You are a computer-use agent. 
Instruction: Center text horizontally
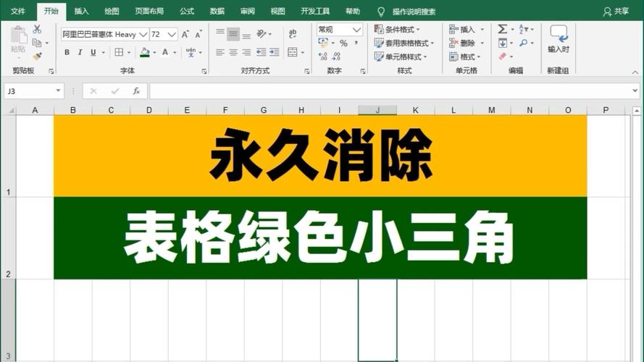233,52
